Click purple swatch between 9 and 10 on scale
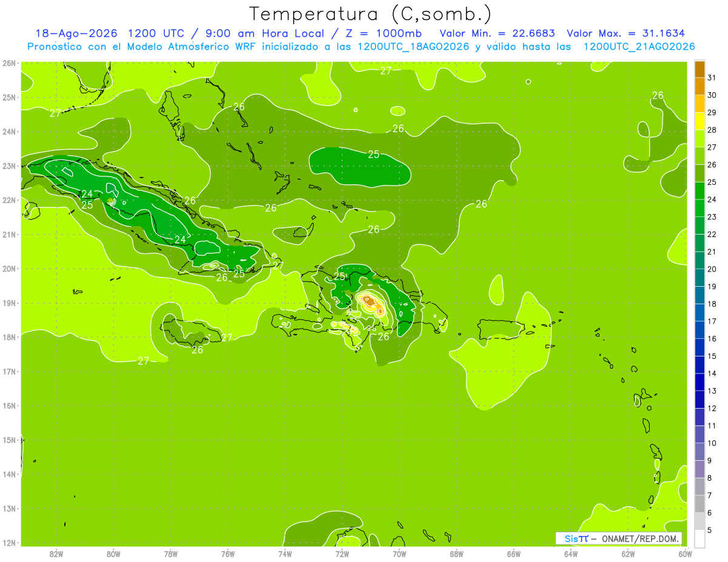 [699, 451]
